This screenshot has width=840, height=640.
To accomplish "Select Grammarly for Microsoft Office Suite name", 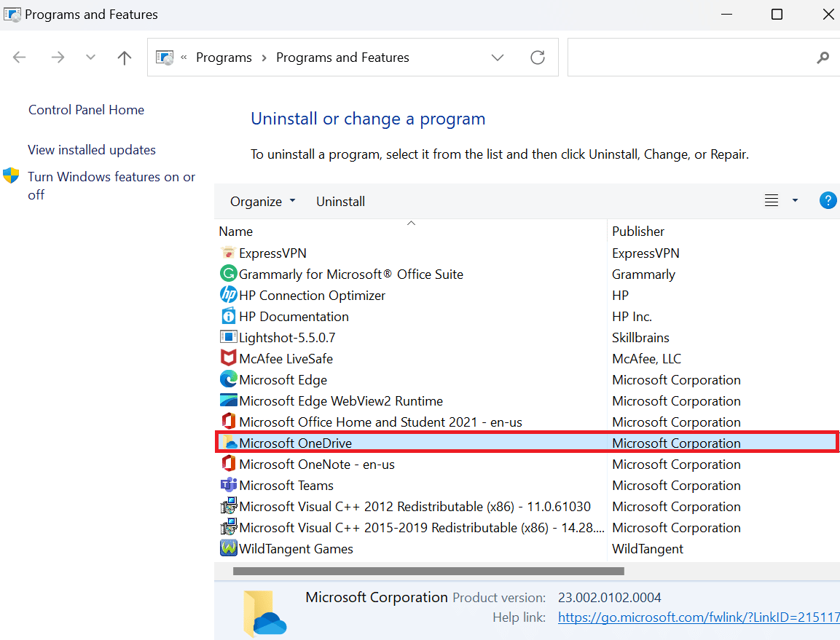I will click(351, 274).
